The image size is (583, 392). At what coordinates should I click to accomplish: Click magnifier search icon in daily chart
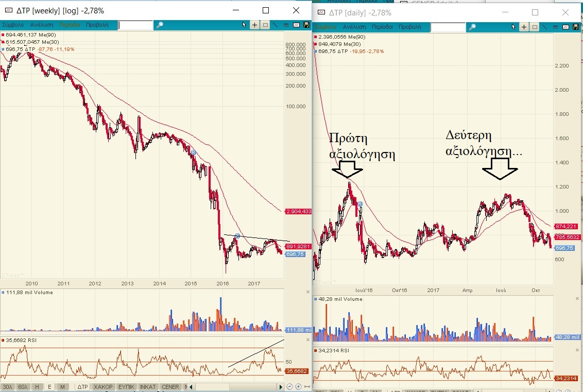pos(472,27)
